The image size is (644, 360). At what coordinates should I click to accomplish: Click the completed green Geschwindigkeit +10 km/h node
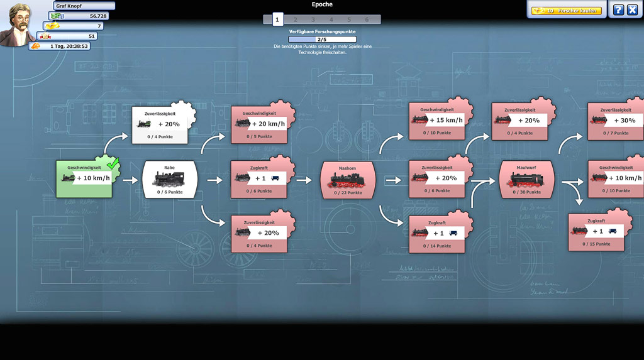click(x=84, y=179)
